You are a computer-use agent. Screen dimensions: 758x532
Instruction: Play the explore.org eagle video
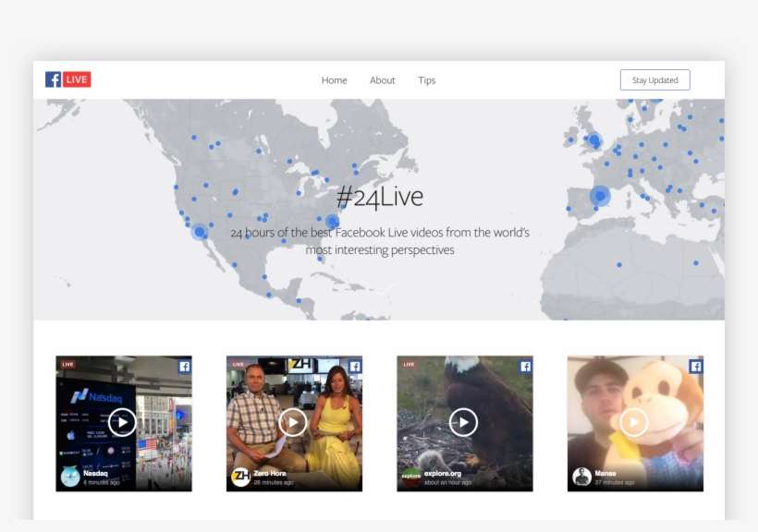coord(462,423)
